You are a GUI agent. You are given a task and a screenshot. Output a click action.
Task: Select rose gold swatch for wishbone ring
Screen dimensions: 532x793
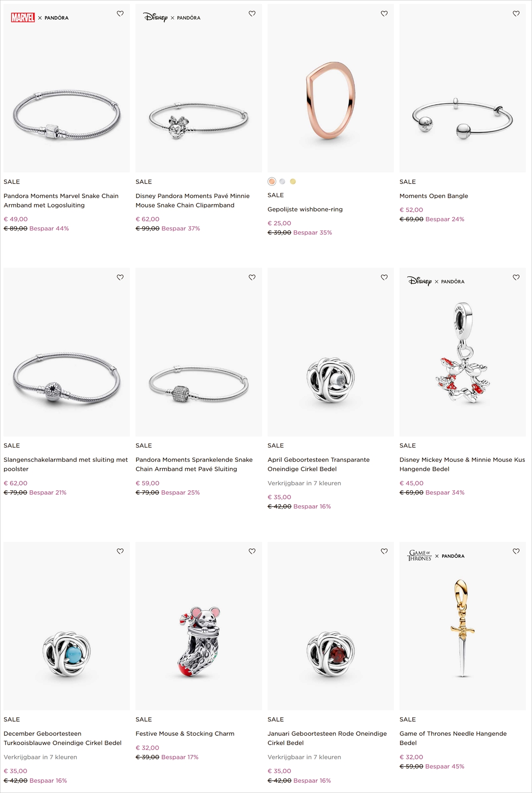[x=272, y=181]
